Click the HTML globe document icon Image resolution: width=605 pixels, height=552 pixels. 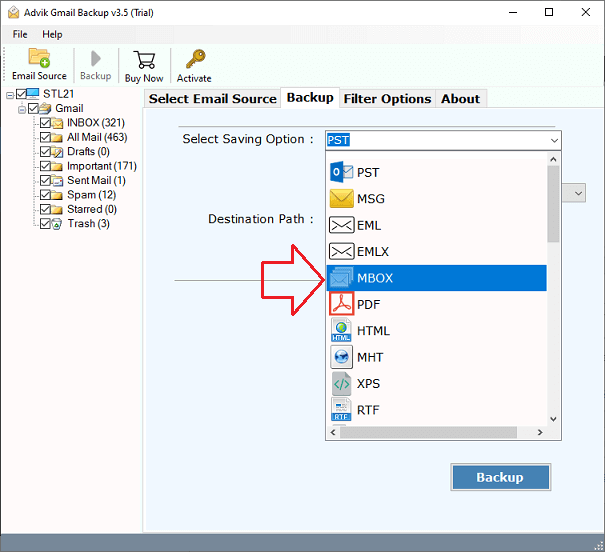tap(341, 331)
